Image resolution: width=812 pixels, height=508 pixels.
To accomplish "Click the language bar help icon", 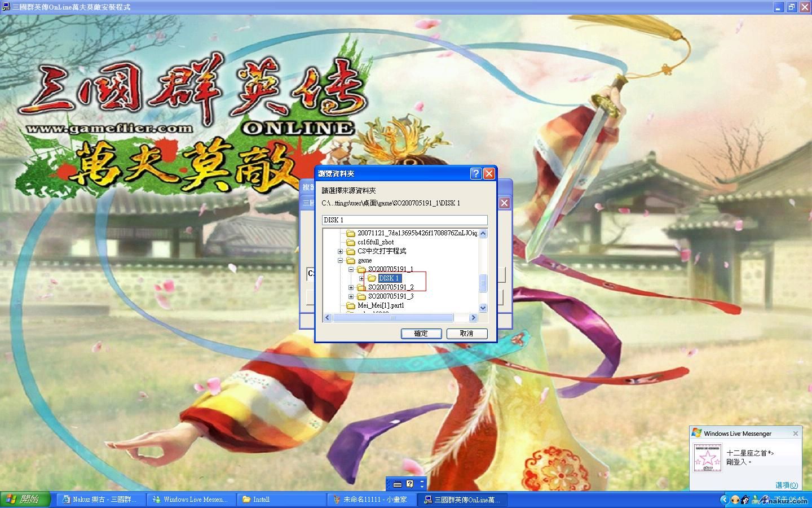I will click(x=410, y=484).
